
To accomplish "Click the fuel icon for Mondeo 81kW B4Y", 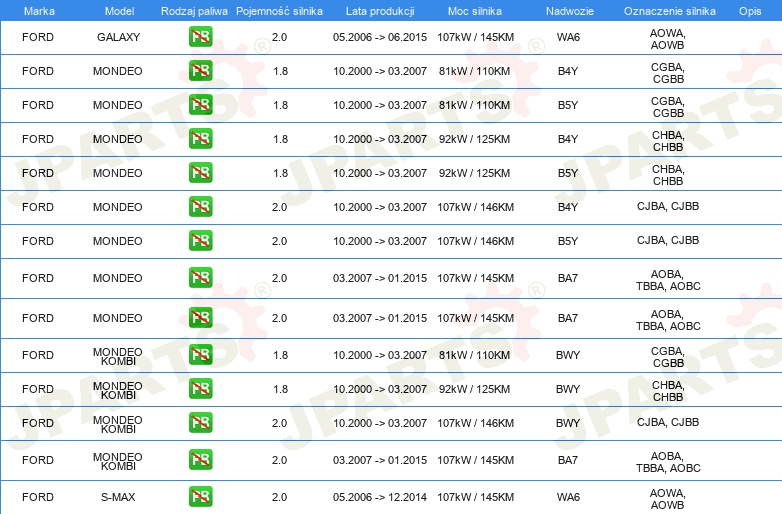I will point(200,71).
